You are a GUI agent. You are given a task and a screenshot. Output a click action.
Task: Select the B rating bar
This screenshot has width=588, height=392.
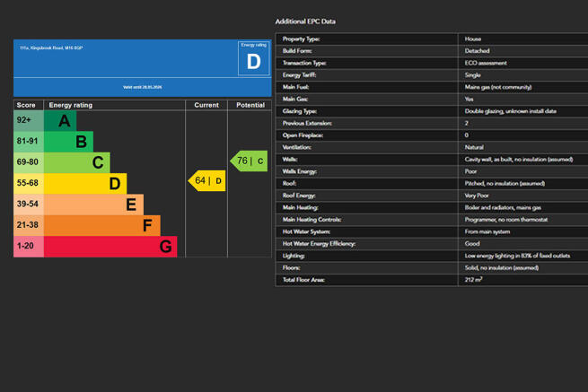click(68, 141)
